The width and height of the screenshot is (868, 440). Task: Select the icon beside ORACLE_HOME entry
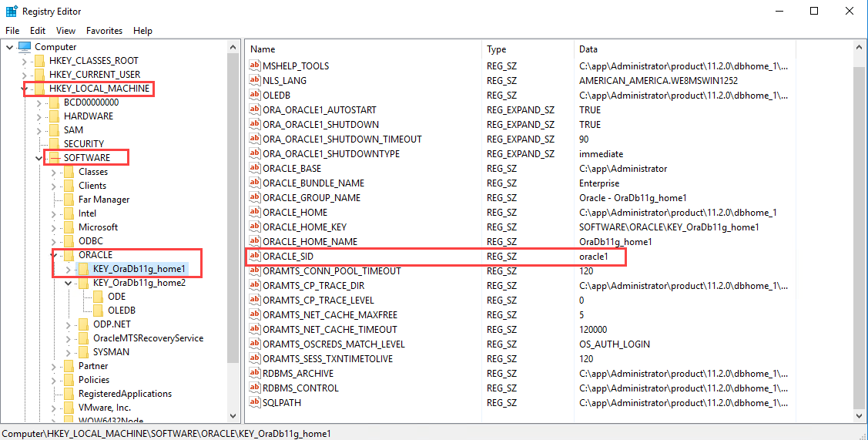255,212
